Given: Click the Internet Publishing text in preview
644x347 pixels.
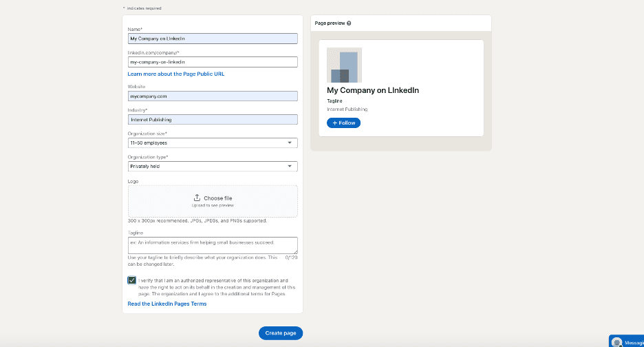Looking at the screenshot, I should 347,109.
